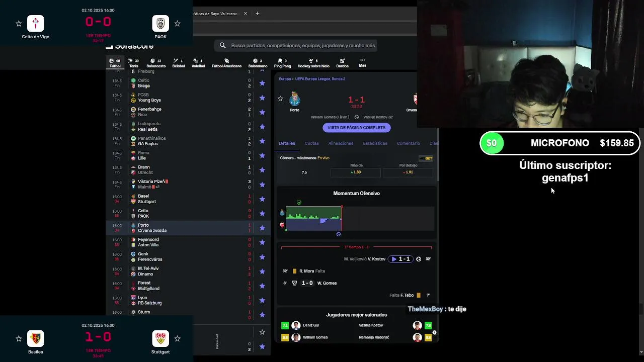Open the Voleibol sport category
The image size is (644, 362).
click(x=198, y=63)
